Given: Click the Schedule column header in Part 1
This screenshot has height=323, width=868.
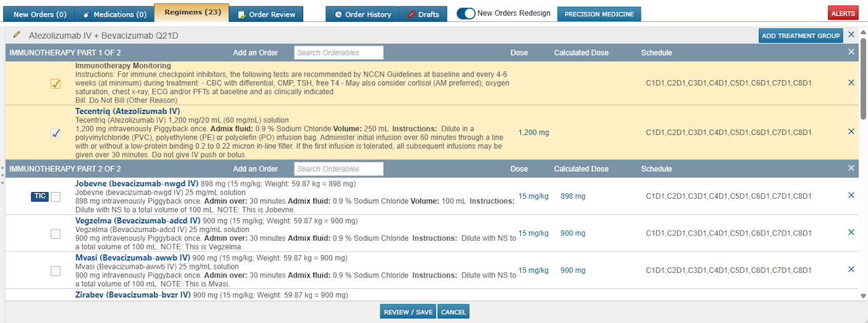Looking at the screenshot, I should coord(656,53).
